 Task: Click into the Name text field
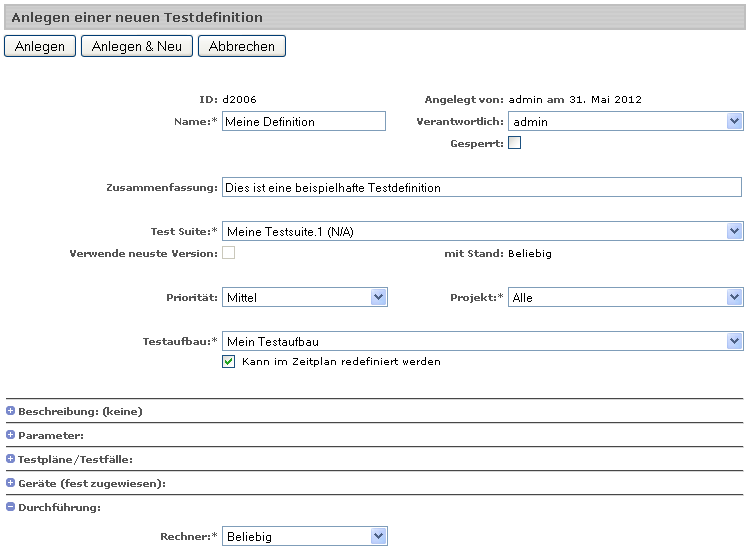click(303, 122)
